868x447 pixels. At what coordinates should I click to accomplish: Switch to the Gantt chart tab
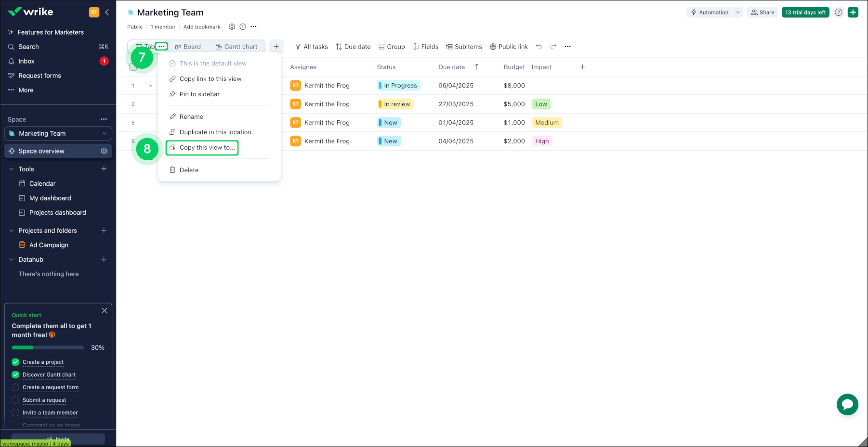click(x=237, y=47)
